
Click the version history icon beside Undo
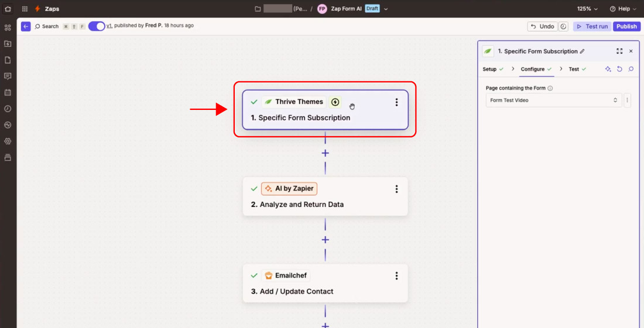[x=564, y=26]
